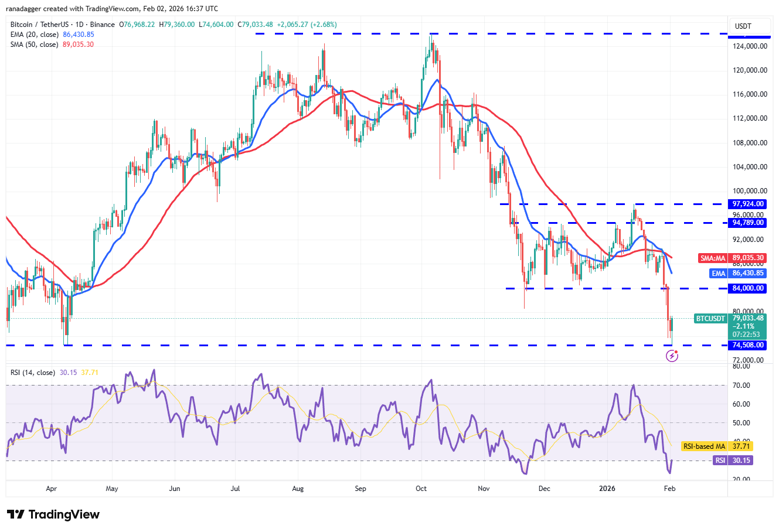Click the blue 74,508.00 support level label
This screenshot has width=779, height=532.
click(747, 345)
